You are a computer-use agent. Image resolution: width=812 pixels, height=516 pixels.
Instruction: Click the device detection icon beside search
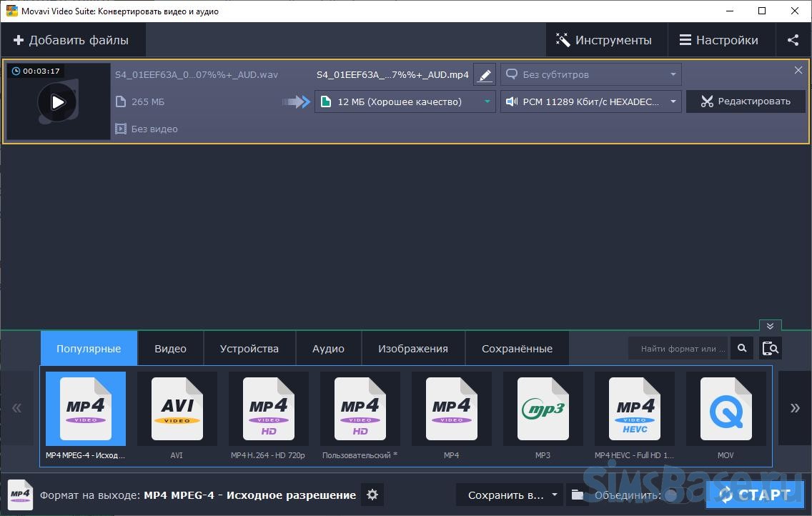(771, 348)
